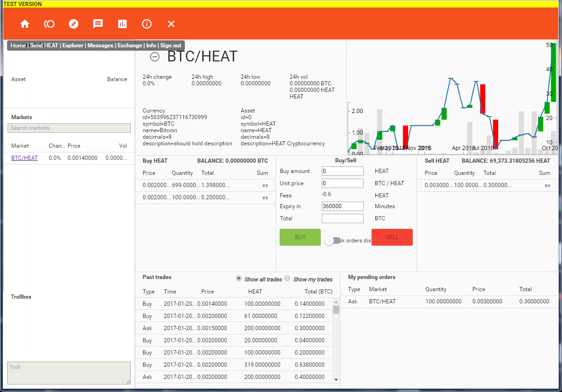Select pending Ask order for BTC/HEAT

click(x=449, y=302)
